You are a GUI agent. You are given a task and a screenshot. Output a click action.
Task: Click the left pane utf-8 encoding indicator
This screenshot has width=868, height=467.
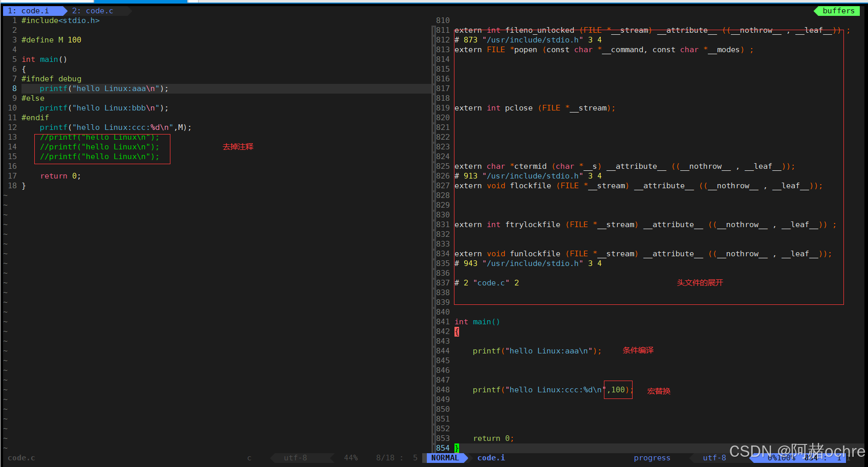(x=295, y=458)
